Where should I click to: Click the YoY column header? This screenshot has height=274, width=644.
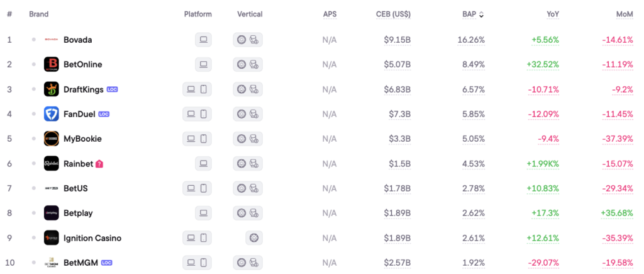[x=553, y=14]
